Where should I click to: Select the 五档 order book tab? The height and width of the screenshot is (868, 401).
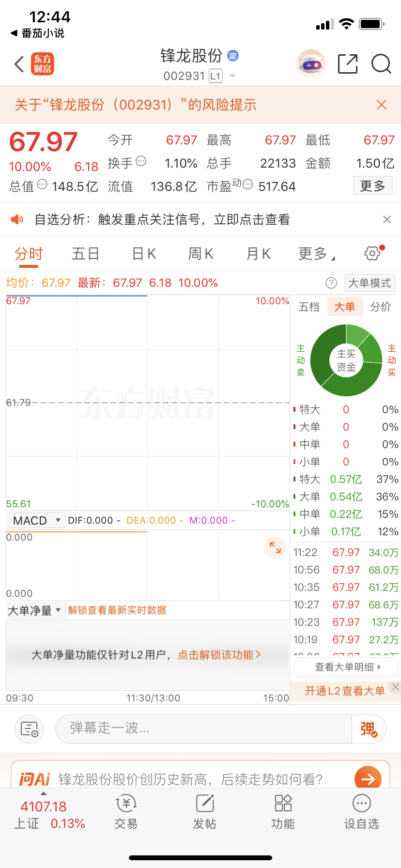(x=309, y=307)
